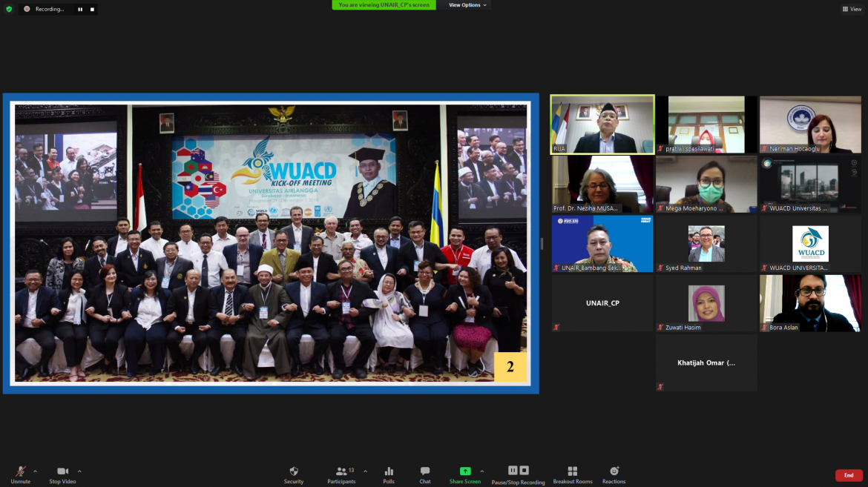Click the green encryption shield icon
868x487 pixels.
coord(9,9)
